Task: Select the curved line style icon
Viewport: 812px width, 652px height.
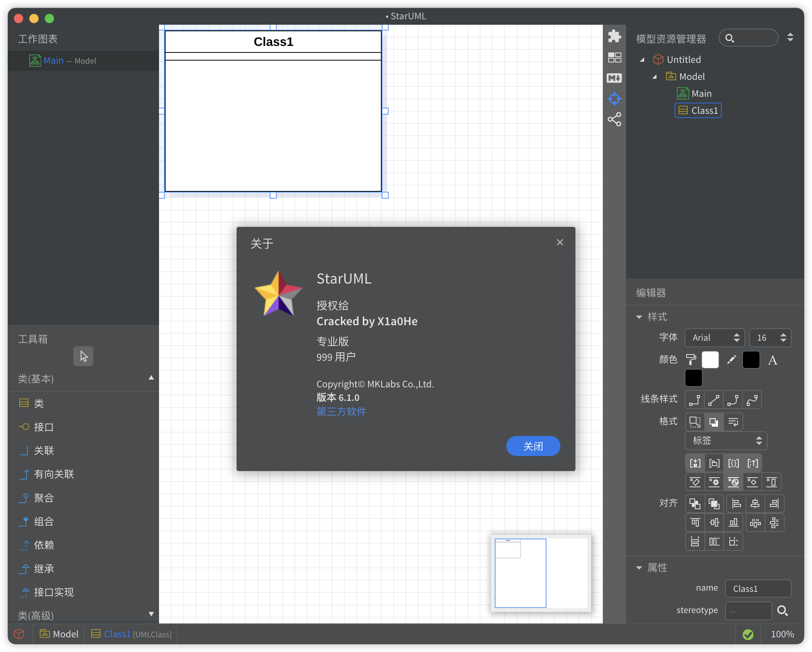Action: point(752,400)
